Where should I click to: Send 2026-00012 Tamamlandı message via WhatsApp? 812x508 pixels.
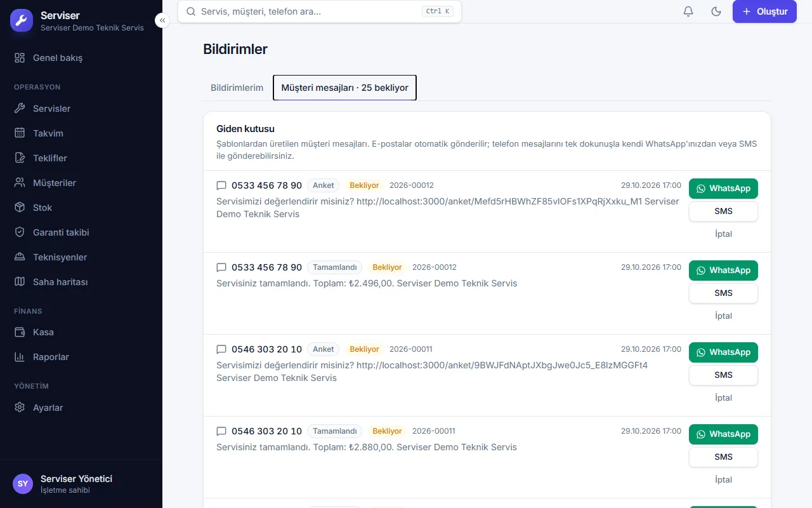click(x=723, y=271)
